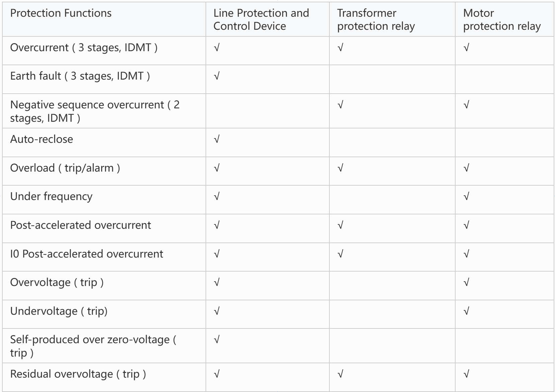
Task: Click the Overload Transformer relay checkmark
Action: pos(340,168)
